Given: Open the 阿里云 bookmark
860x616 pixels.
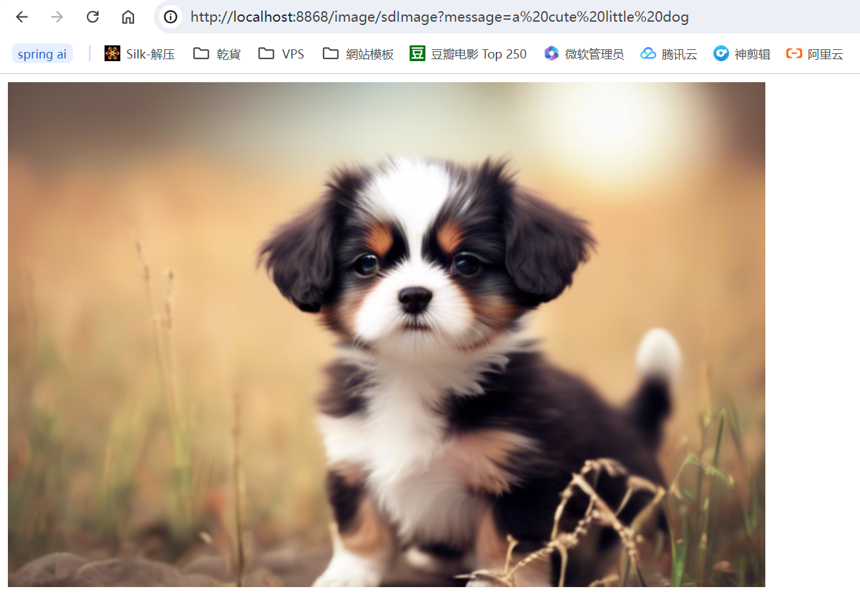Looking at the screenshot, I should [815, 54].
